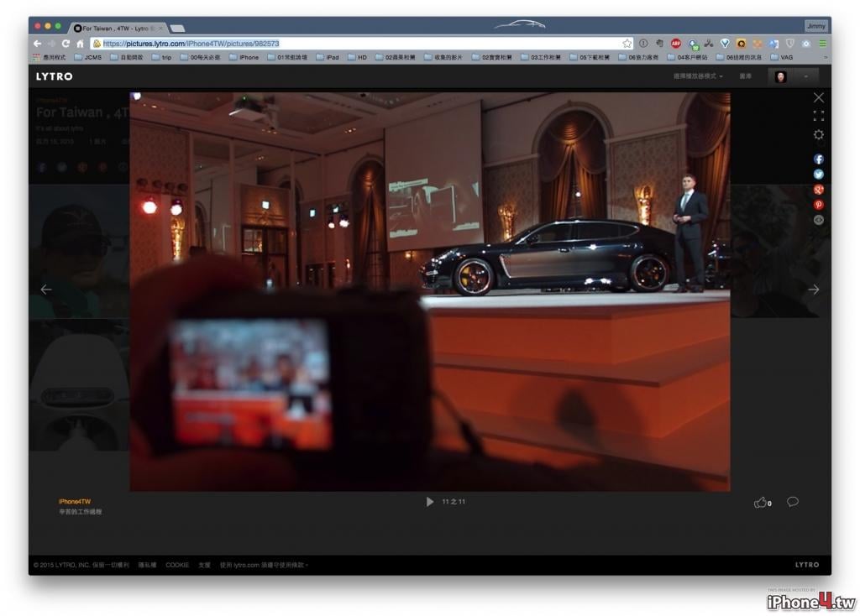Toggle the Adblock Plus extension icon

(676, 44)
